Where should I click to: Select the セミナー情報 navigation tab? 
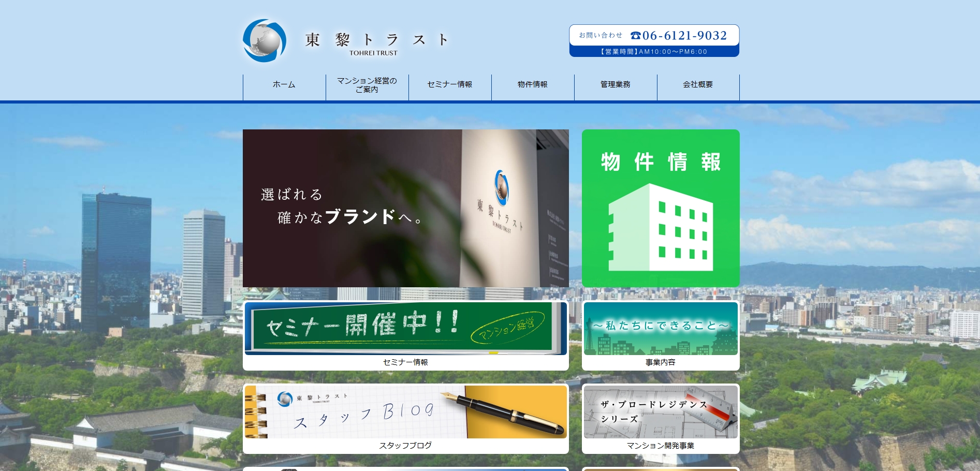click(x=449, y=84)
